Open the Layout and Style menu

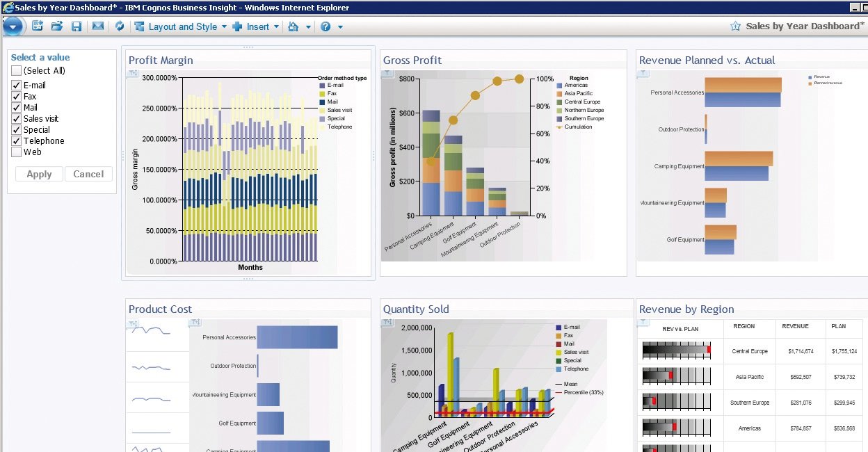pyautogui.click(x=181, y=26)
